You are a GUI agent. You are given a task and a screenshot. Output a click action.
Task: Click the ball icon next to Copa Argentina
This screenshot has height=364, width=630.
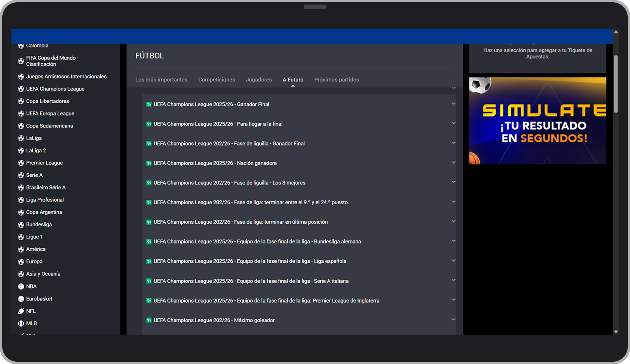click(x=21, y=212)
